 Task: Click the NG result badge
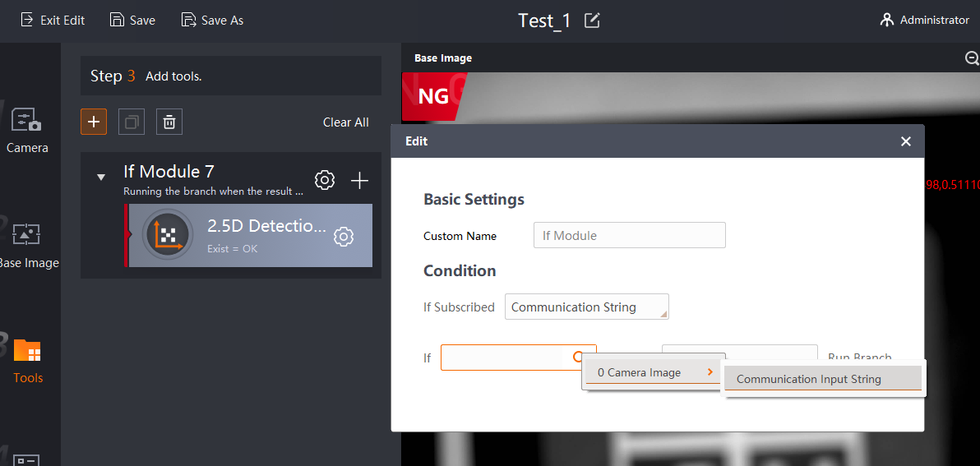click(x=433, y=96)
